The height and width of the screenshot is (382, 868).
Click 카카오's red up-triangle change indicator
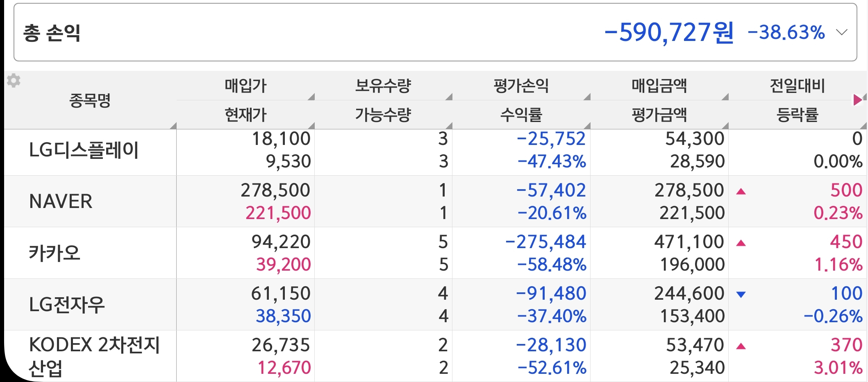pyautogui.click(x=741, y=243)
